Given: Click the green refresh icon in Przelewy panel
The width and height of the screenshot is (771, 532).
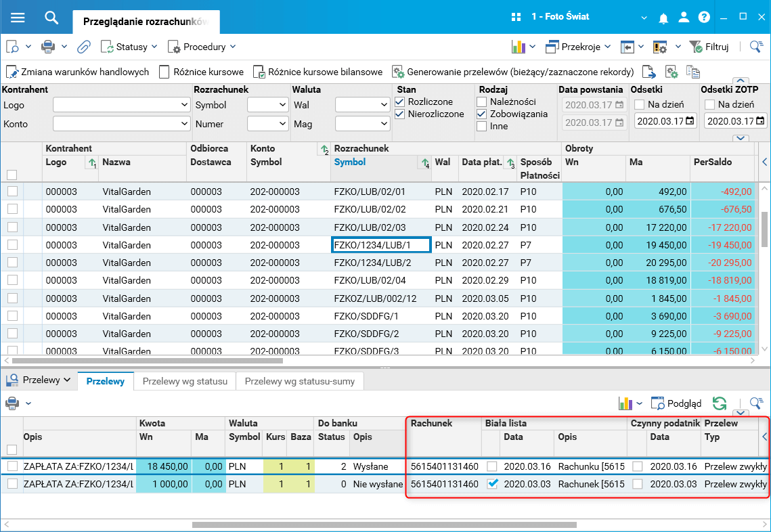Looking at the screenshot, I should tap(720, 403).
